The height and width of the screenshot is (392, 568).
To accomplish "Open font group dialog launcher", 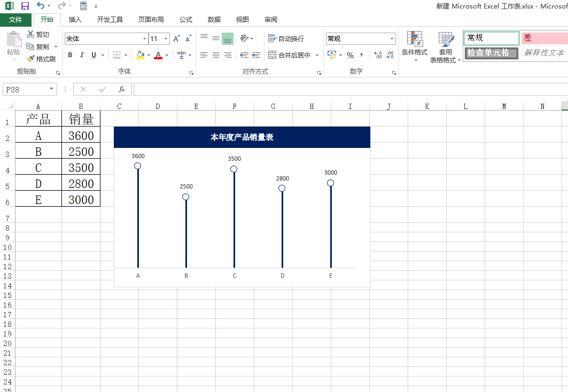I will pyautogui.click(x=192, y=73).
